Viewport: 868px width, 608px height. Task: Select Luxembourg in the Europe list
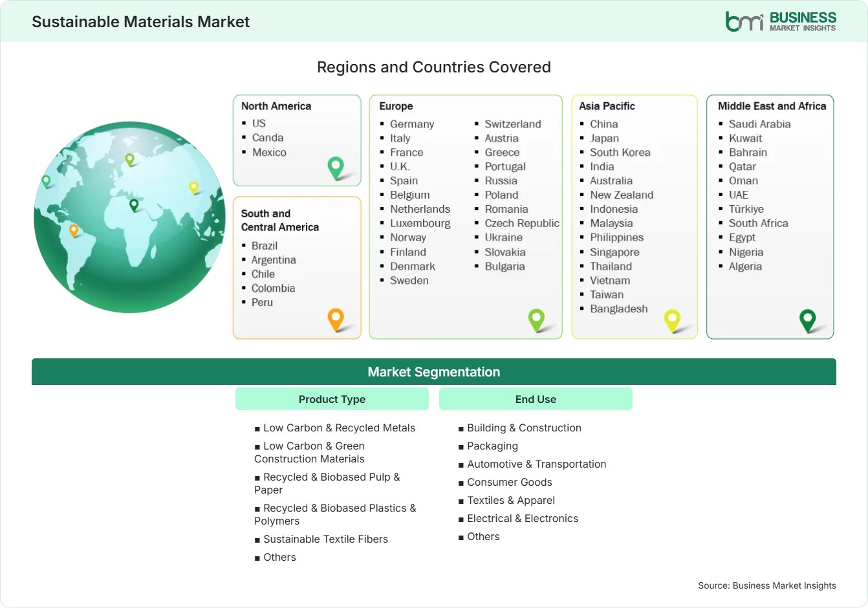420,223
